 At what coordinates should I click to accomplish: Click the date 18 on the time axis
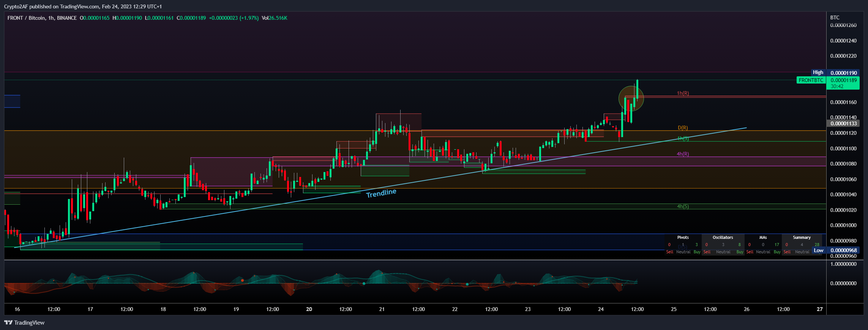coord(163,309)
